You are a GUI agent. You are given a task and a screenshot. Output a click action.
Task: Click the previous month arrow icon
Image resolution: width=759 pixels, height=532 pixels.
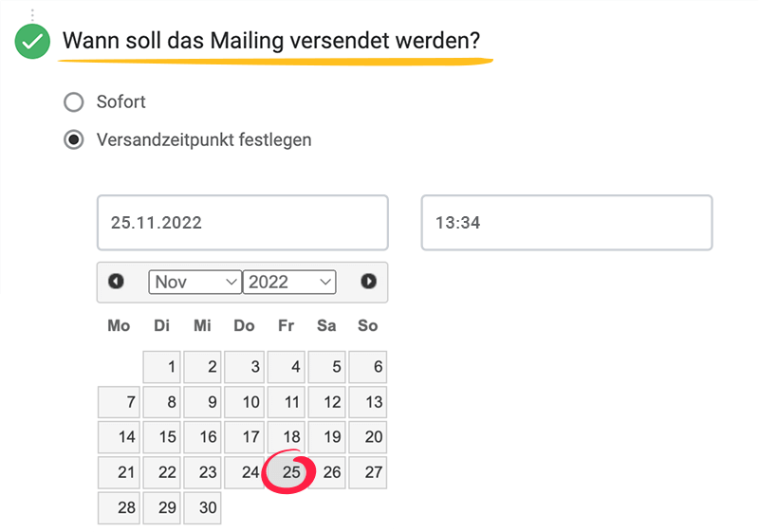tap(117, 282)
